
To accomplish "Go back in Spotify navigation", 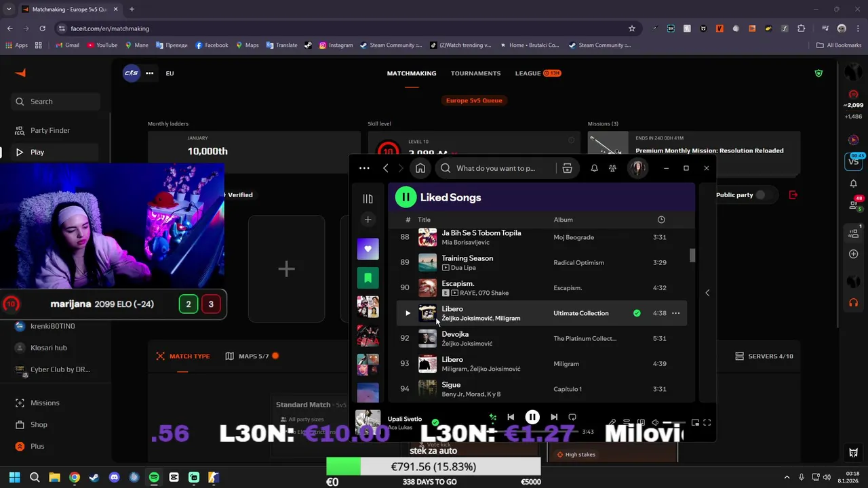I will click(x=385, y=168).
